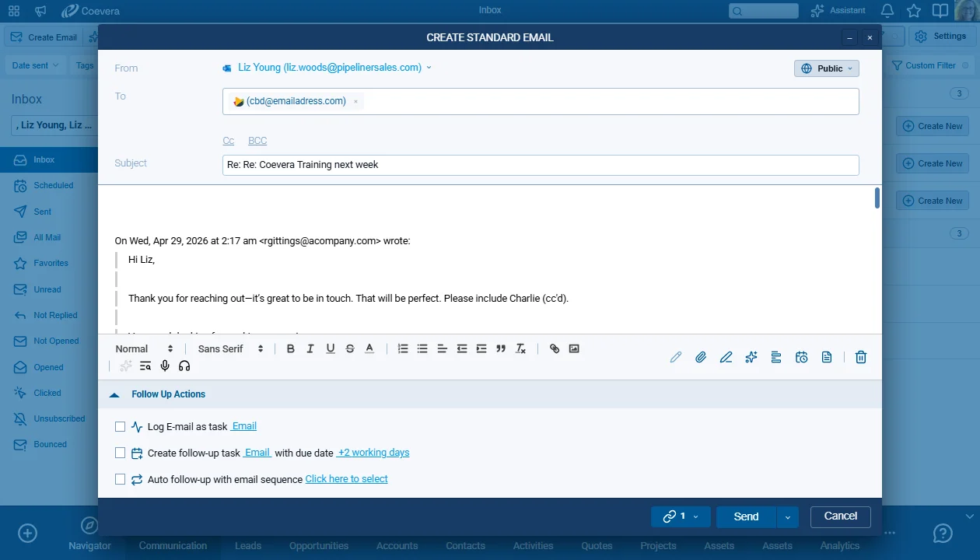This screenshot has height=560, width=980.
Task: Open the favorites star in the top bar
Action: 914,11
